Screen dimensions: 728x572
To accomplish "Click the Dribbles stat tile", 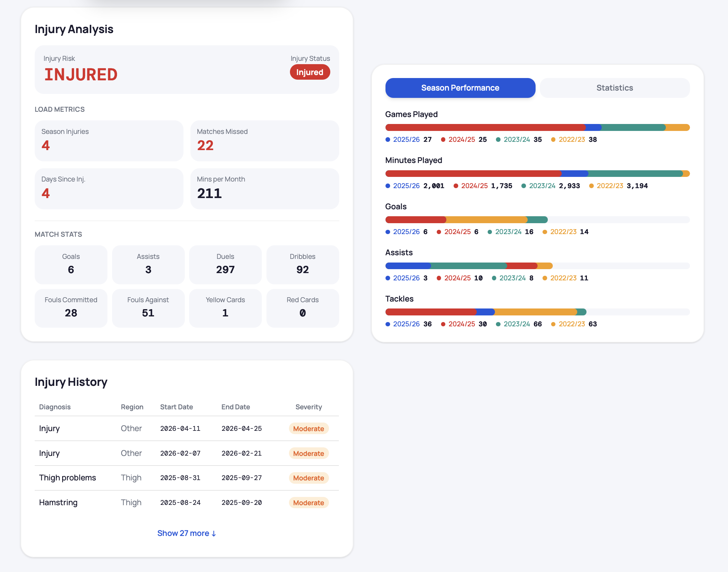I will (303, 265).
